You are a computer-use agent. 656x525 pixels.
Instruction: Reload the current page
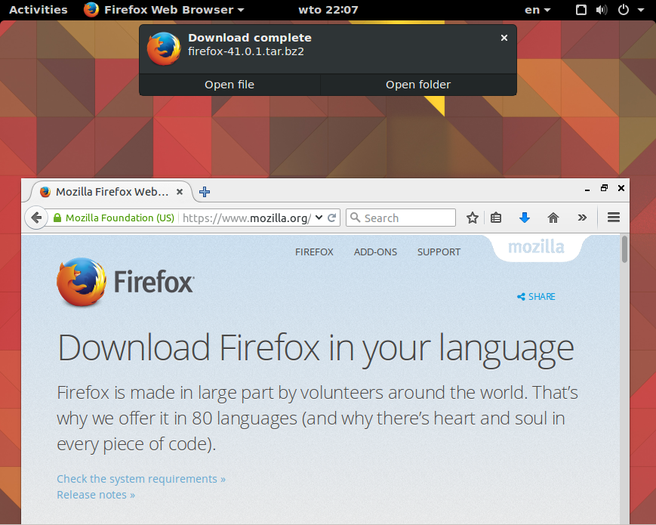332,218
